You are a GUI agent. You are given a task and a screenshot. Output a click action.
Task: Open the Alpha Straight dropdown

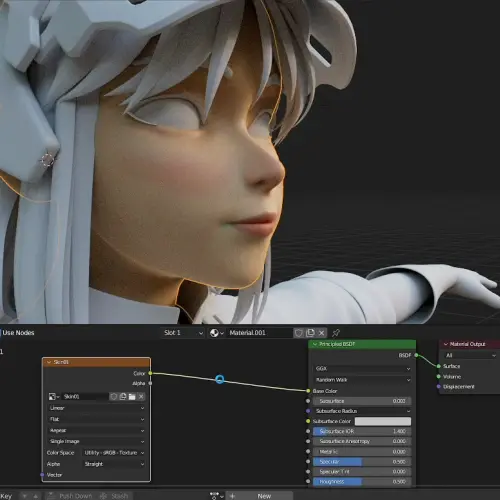(x=114, y=464)
